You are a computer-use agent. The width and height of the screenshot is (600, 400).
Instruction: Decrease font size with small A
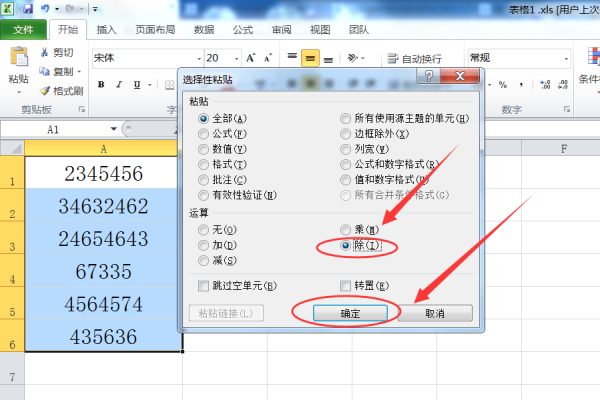(268, 58)
